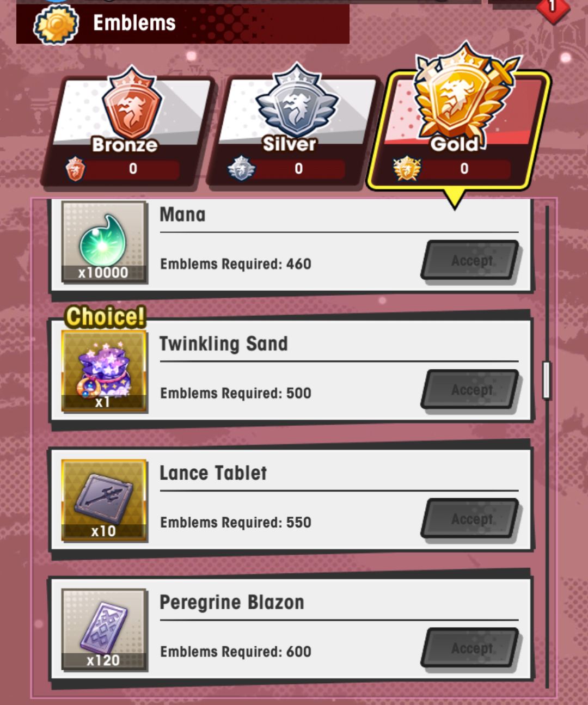This screenshot has height=705, width=588.
Task: Accept the Twinkling Sand reward
Action: (471, 390)
